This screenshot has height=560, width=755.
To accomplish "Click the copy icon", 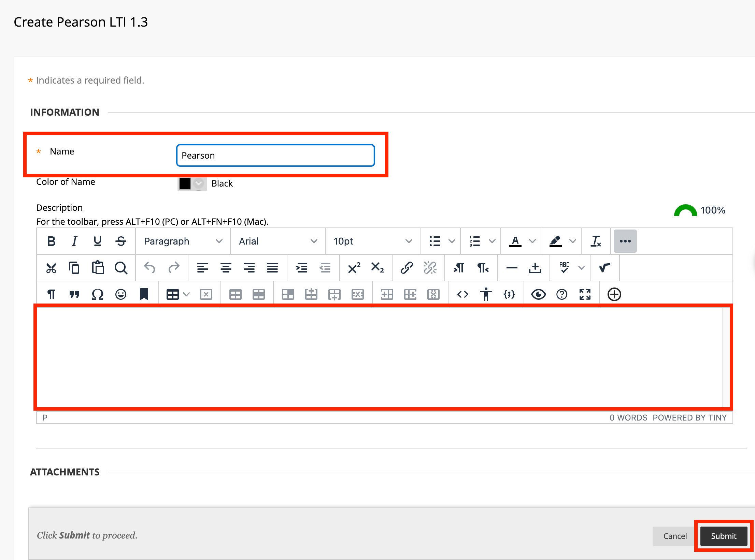I will point(74,268).
